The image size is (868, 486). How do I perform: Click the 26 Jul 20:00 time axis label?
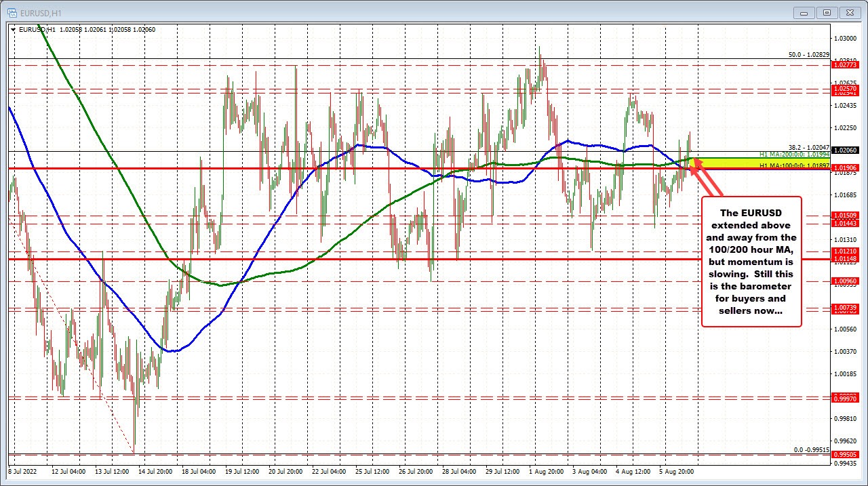point(416,471)
